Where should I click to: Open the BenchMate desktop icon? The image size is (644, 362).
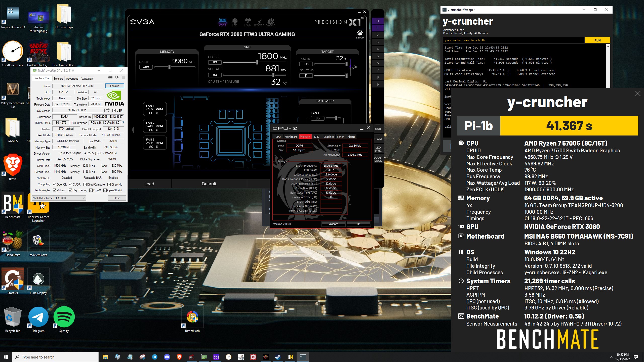click(13, 205)
